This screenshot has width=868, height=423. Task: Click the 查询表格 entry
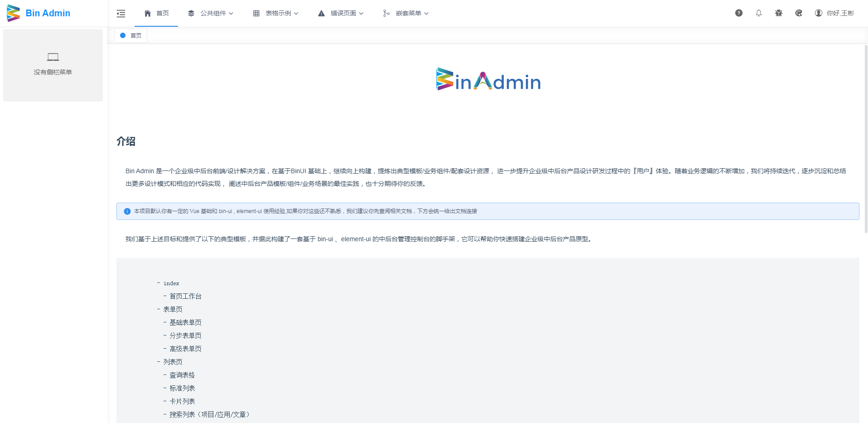point(183,375)
